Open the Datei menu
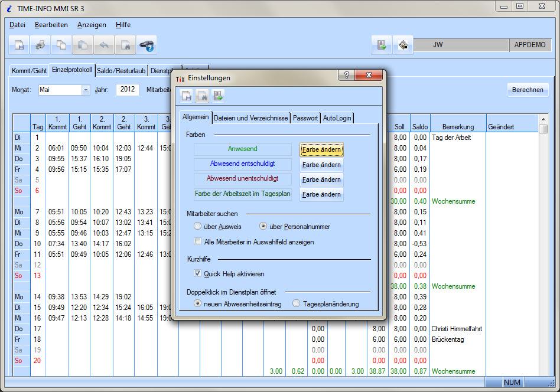560x392 pixels. point(17,25)
